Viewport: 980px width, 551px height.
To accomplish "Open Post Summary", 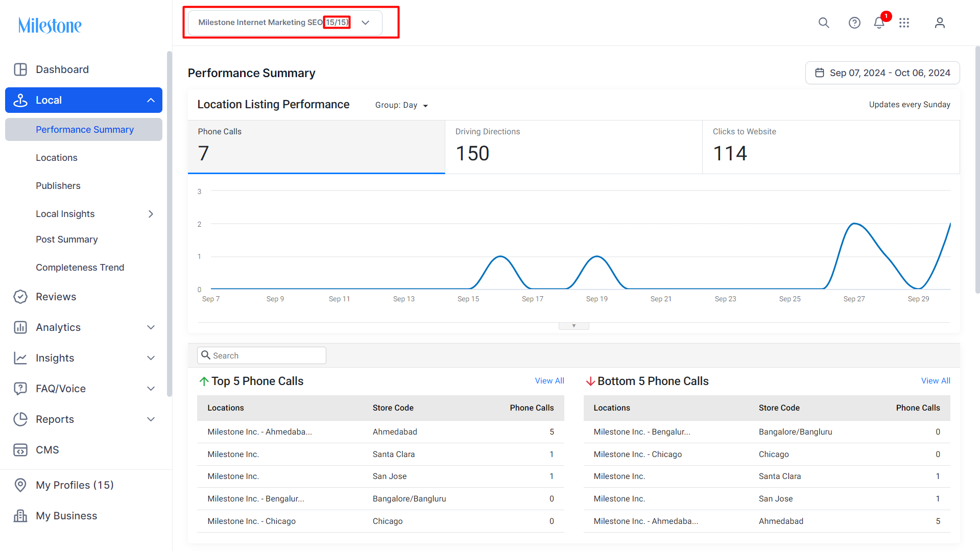I will click(x=67, y=239).
